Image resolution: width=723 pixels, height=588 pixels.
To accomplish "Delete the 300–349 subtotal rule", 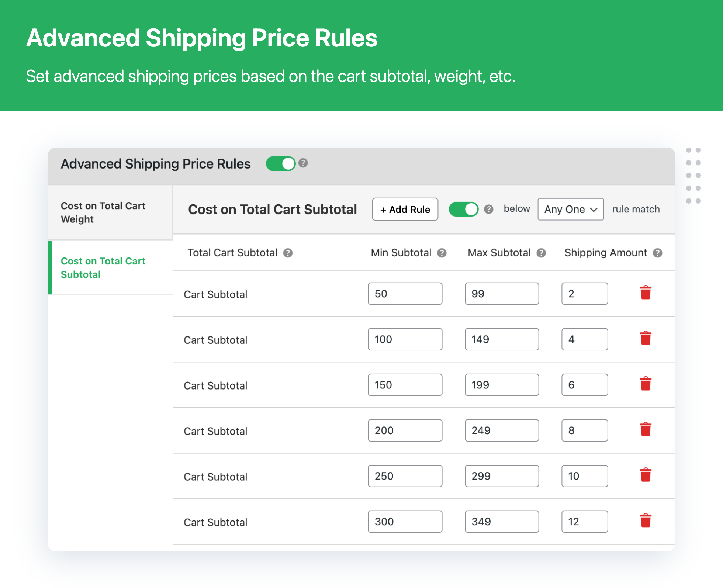I will point(645,521).
